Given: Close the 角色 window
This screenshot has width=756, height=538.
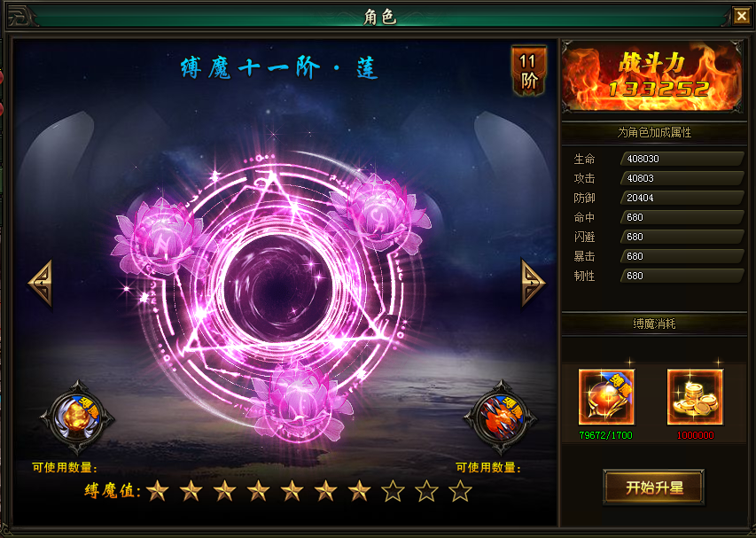Looking at the screenshot, I should click(741, 16).
